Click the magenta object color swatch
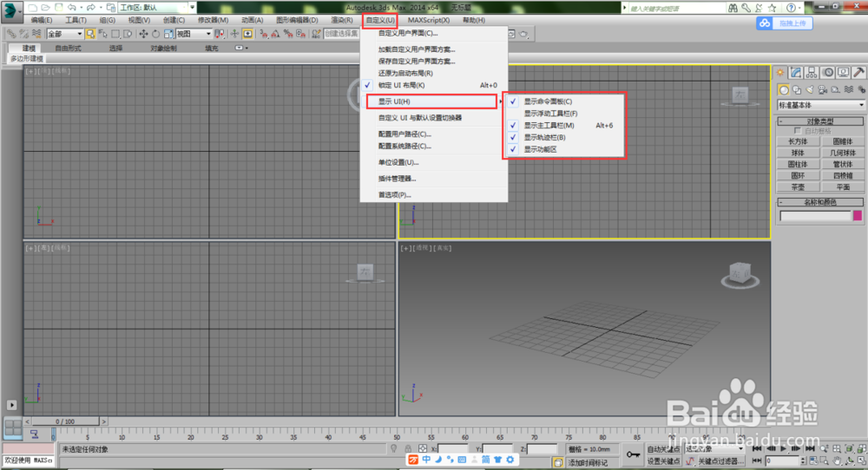 [x=858, y=216]
